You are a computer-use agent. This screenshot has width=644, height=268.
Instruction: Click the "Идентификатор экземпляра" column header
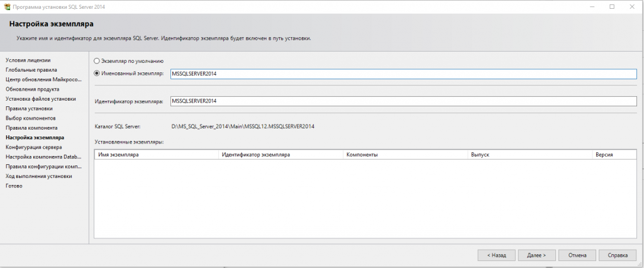point(281,155)
